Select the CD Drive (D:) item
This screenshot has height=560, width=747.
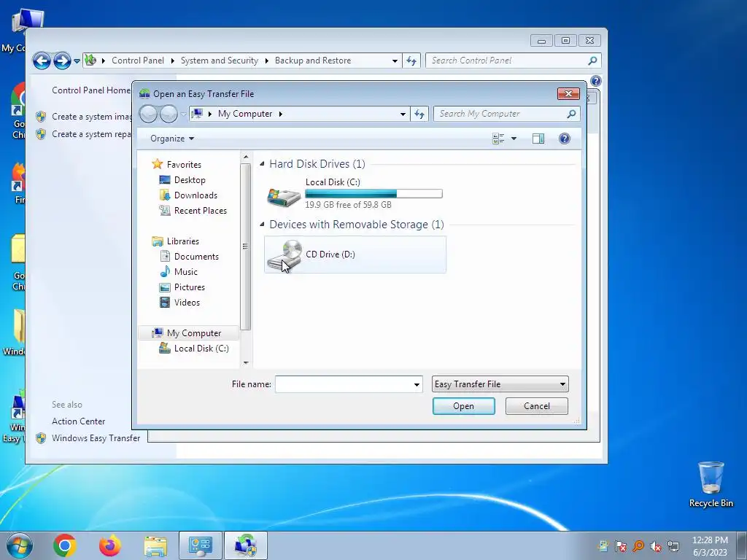pyautogui.click(x=355, y=254)
